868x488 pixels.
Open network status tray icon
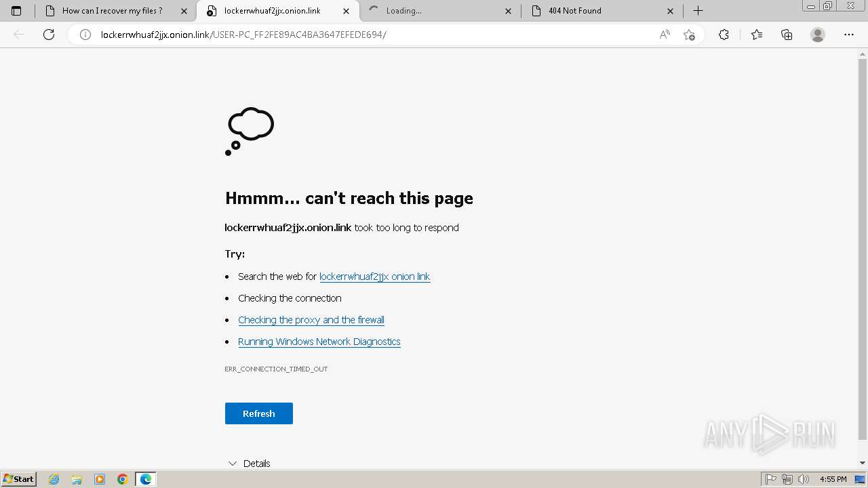(787, 479)
